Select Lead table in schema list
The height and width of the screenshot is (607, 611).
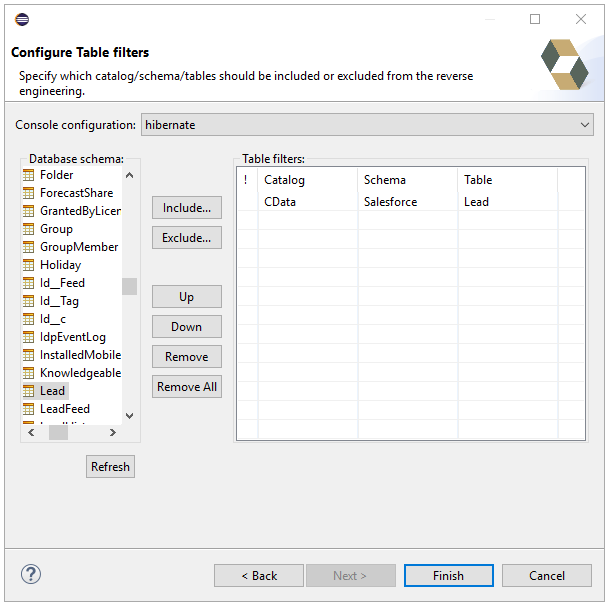click(x=52, y=391)
